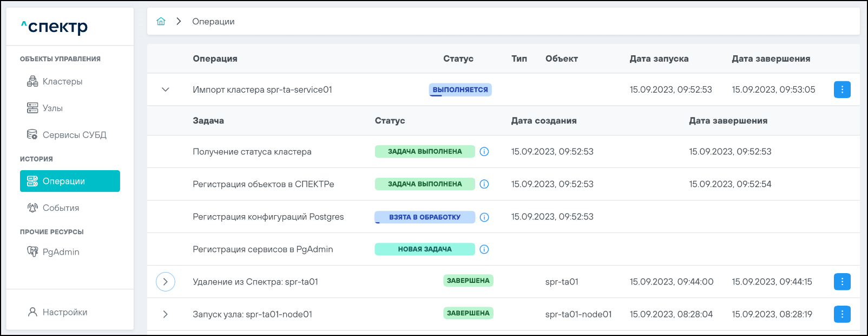Click the ВЫПОЛНЯЕТСЯ status progress badge
Image resolution: width=868 pixels, height=336 pixels.
pyautogui.click(x=460, y=89)
